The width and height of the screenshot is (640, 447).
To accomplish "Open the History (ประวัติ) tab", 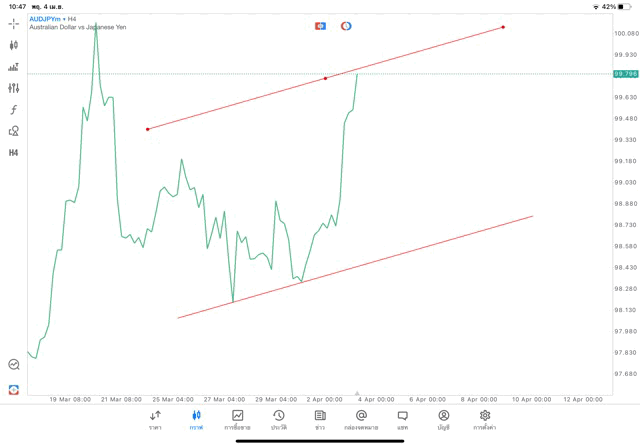I will pyautogui.click(x=279, y=419).
